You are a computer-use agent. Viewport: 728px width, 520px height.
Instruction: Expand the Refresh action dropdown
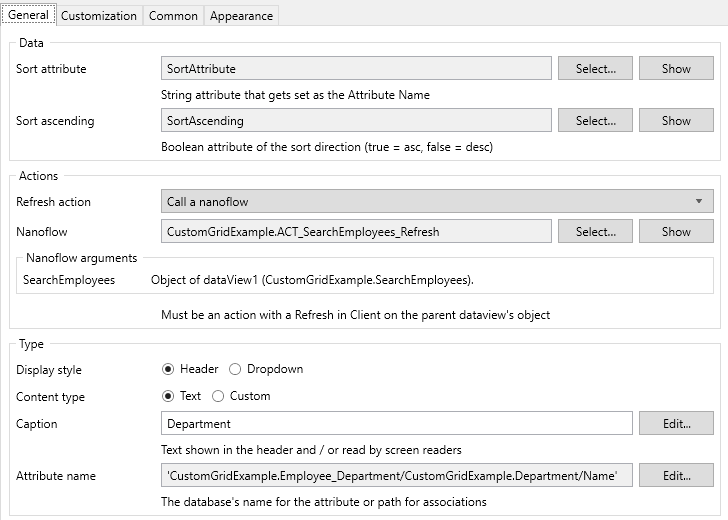[x=437, y=202]
